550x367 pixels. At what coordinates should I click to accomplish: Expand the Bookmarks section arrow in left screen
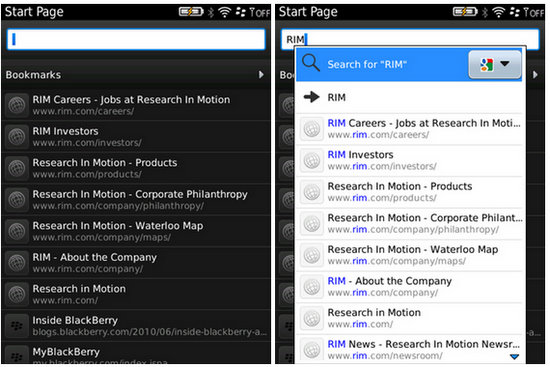tap(261, 75)
